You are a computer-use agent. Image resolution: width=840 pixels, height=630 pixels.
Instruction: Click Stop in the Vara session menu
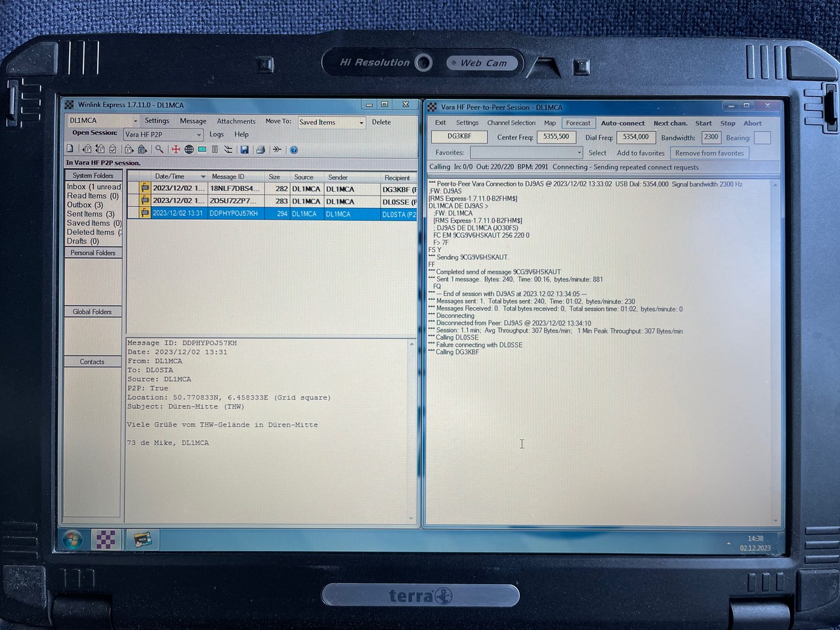728,123
